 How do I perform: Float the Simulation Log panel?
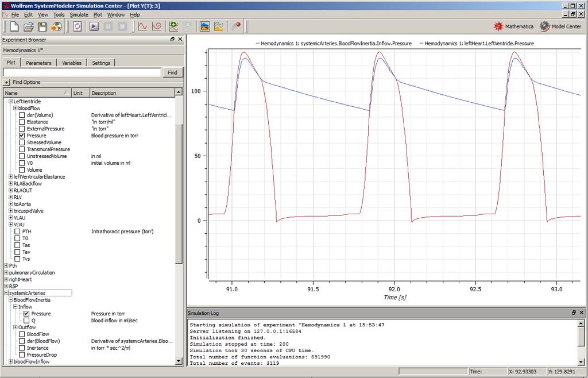574,313
